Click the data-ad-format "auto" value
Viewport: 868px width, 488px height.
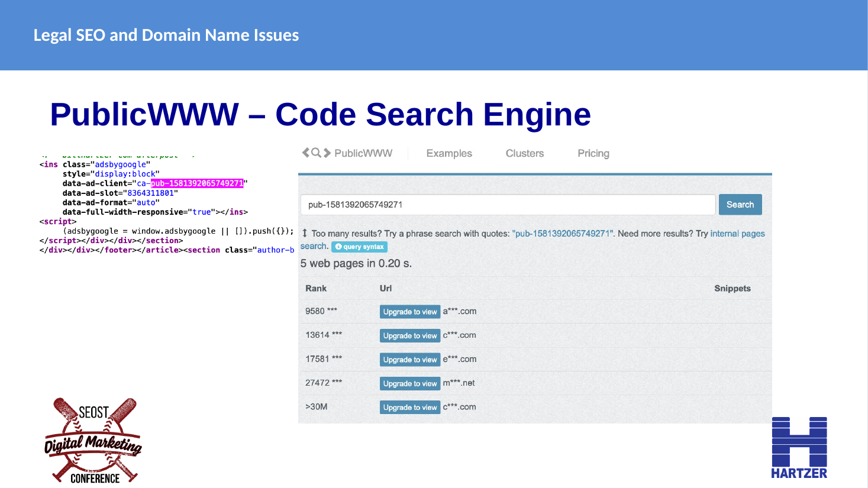tap(146, 202)
